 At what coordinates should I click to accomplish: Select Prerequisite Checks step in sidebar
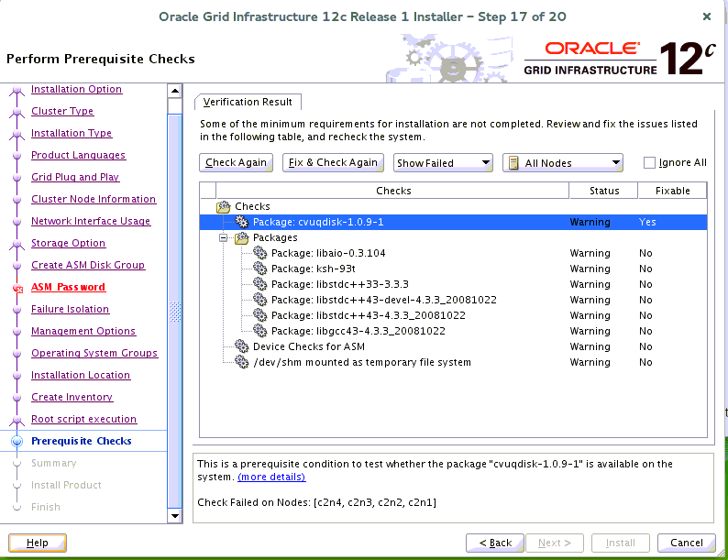pyautogui.click(x=82, y=441)
